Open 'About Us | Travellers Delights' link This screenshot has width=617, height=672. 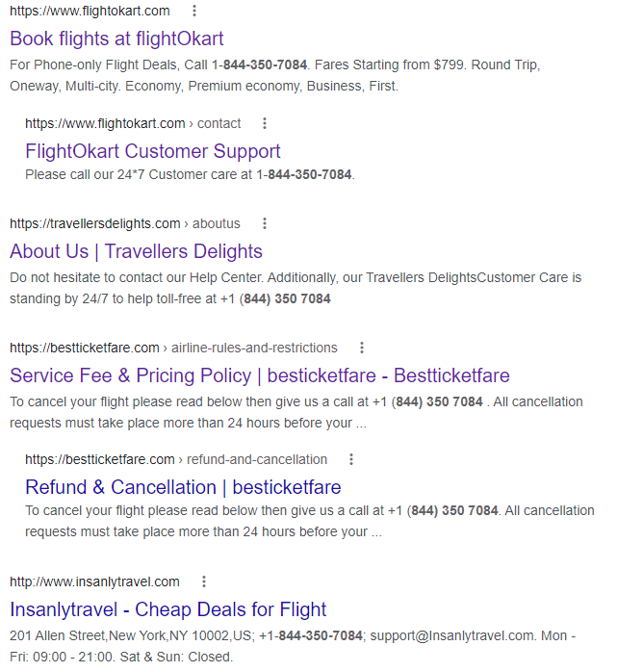coord(136,251)
